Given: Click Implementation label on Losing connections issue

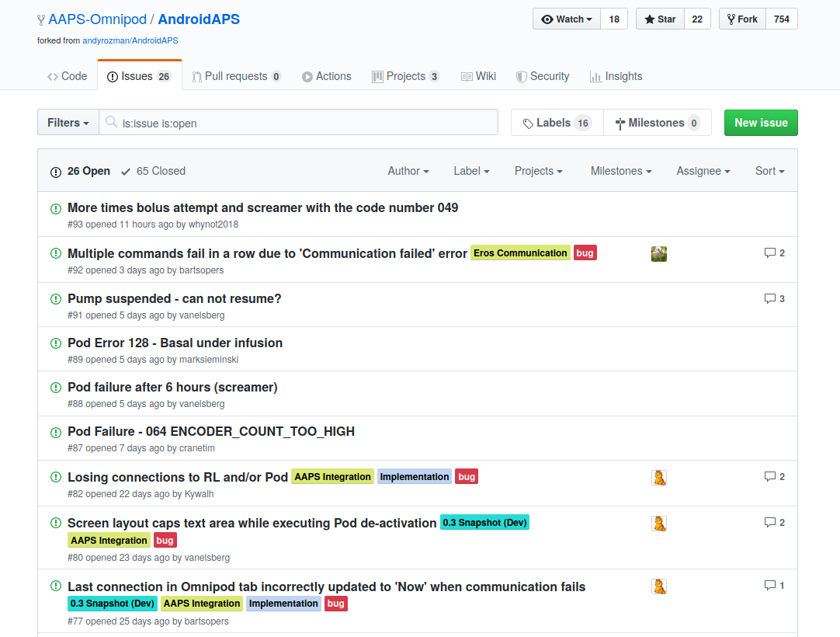Looking at the screenshot, I should pos(414,477).
